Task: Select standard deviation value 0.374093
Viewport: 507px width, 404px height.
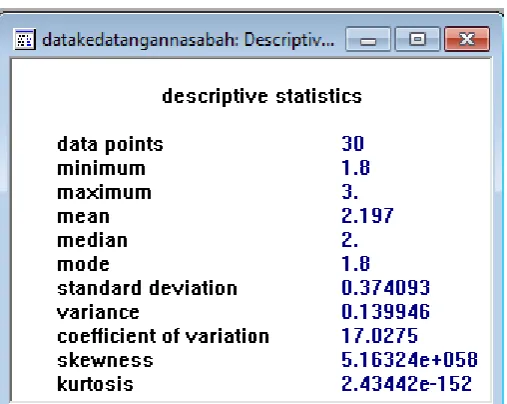Action: 386,288
